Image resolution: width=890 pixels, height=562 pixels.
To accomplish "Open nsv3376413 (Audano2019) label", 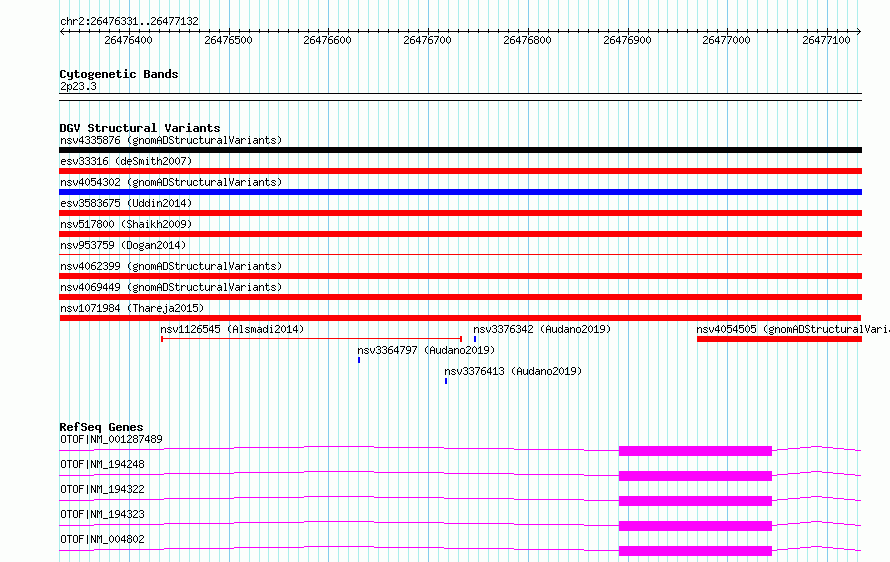I will 513,371.
